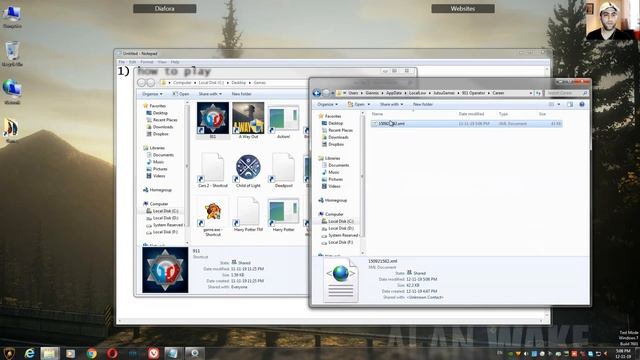Select the game.exe shortcut in Games window
This screenshot has width=640, height=360.
213,217
